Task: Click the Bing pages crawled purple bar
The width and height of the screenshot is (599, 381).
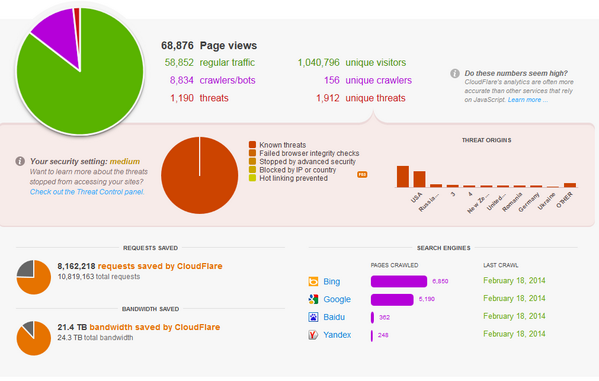Action: pos(399,281)
